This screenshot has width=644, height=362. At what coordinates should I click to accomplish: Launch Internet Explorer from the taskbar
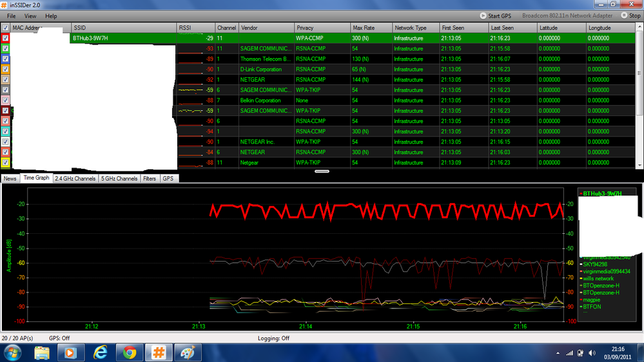(100, 352)
